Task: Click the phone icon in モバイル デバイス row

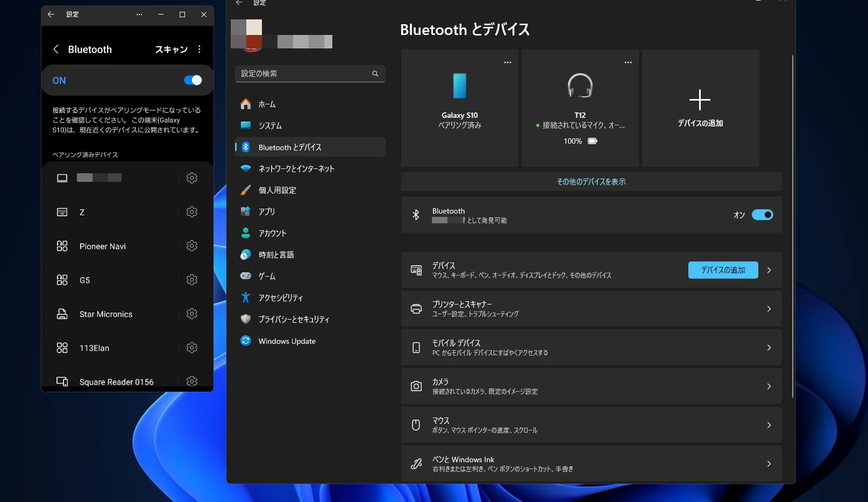Action: pyautogui.click(x=416, y=348)
